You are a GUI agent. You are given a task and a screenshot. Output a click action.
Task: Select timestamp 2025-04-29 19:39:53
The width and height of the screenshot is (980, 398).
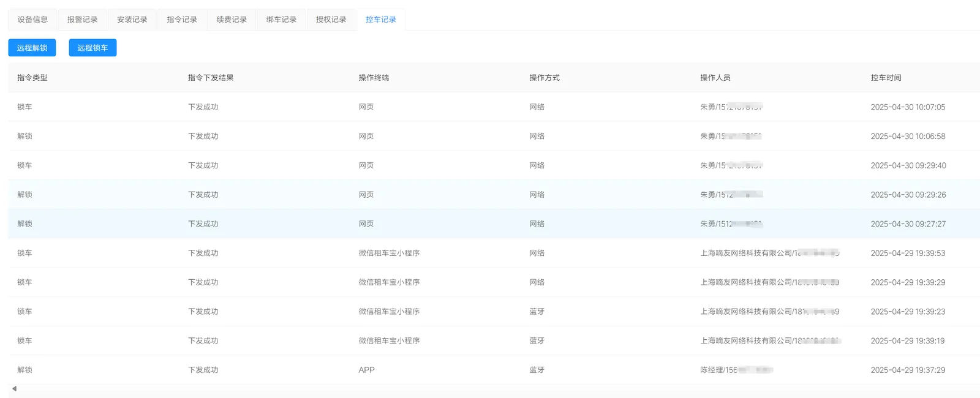(x=908, y=253)
